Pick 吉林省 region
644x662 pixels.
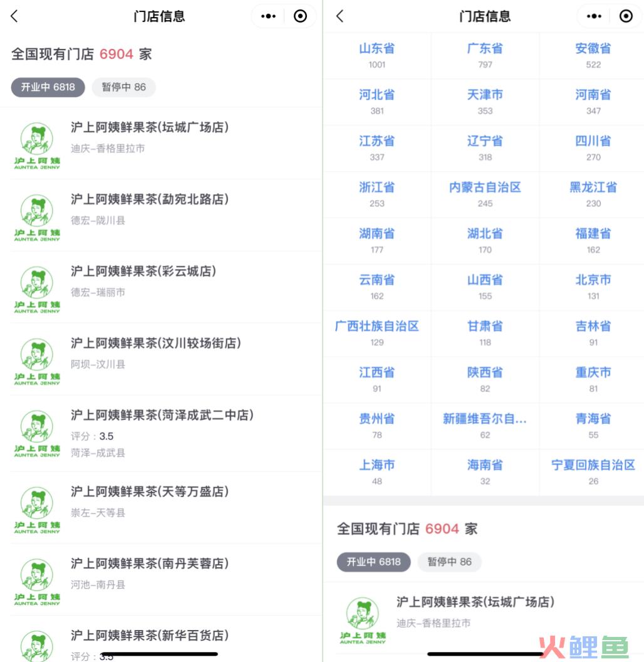tap(593, 334)
